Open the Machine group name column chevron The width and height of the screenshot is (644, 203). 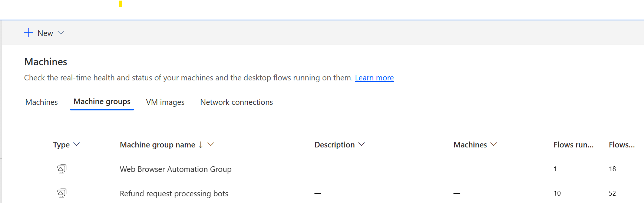pyautogui.click(x=211, y=144)
